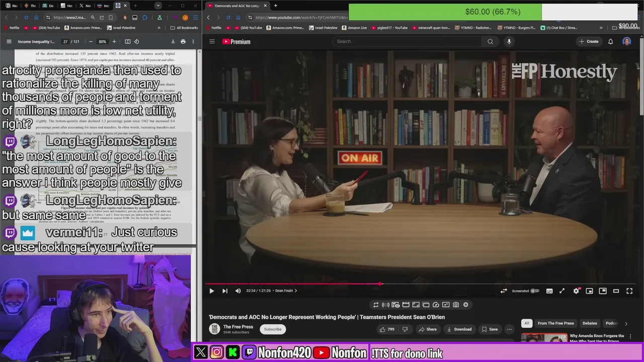The width and height of the screenshot is (644, 362).
Task: Toggle subtitles/captions in the player
Action: [549, 291]
